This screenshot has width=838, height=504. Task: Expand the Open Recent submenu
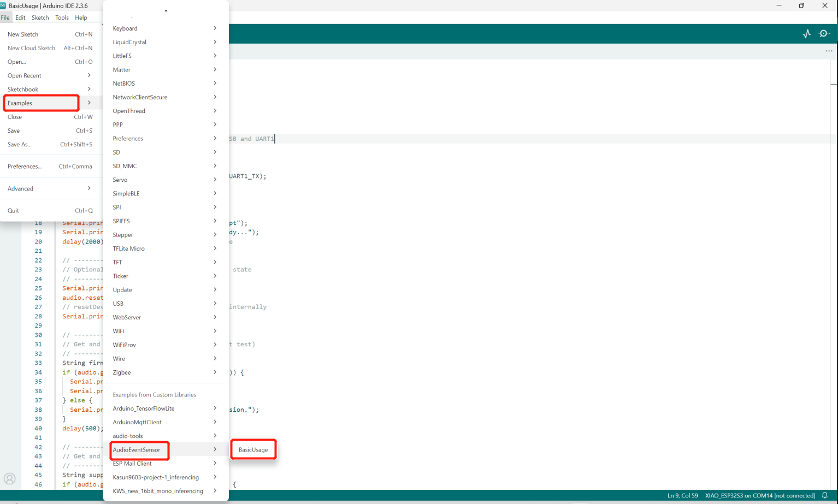tap(89, 75)
